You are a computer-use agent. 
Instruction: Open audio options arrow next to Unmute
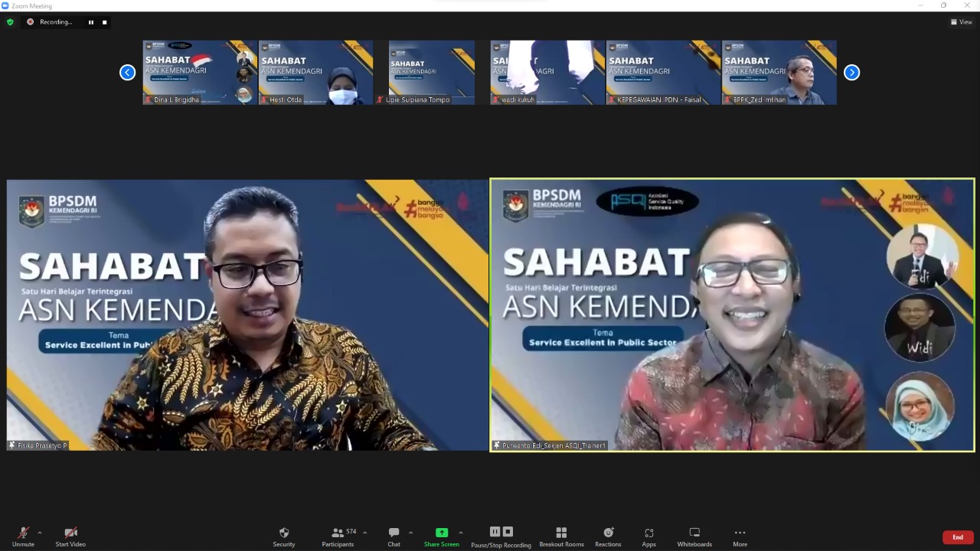(40, 533)
